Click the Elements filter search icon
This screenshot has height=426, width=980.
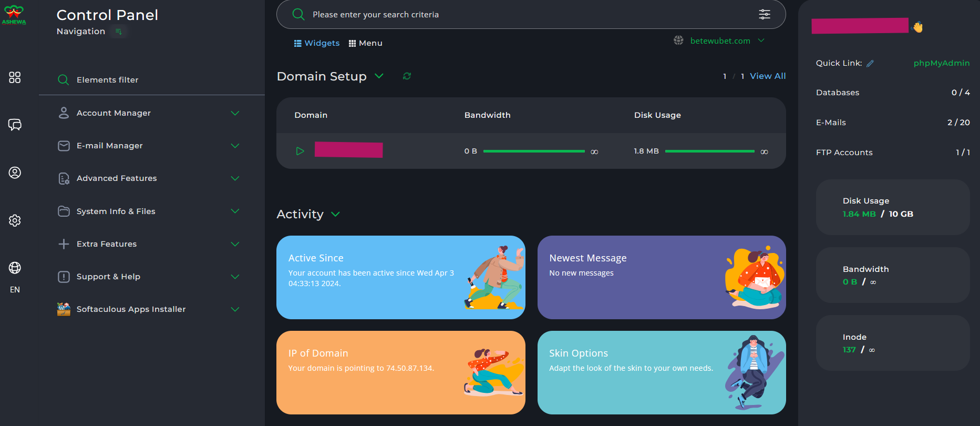click(64, 80)
